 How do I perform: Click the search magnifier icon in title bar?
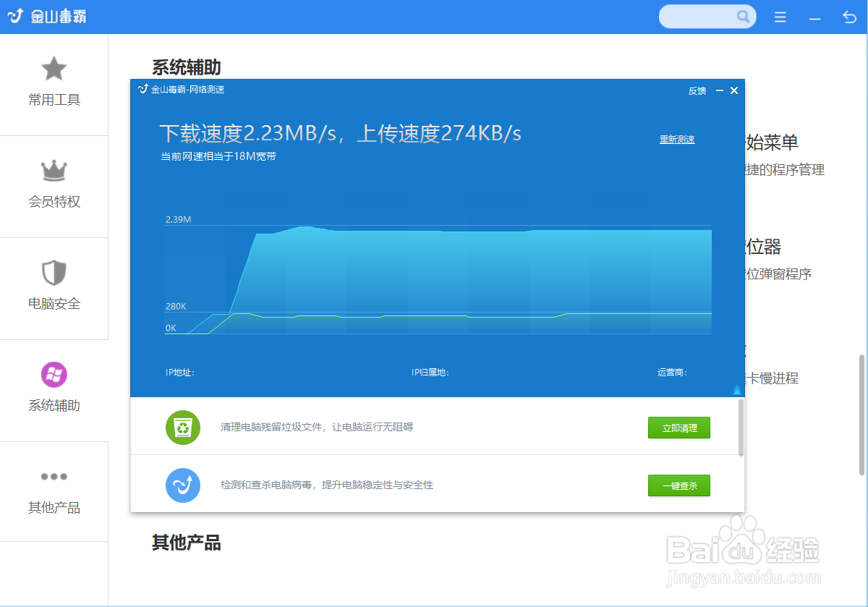743,17
